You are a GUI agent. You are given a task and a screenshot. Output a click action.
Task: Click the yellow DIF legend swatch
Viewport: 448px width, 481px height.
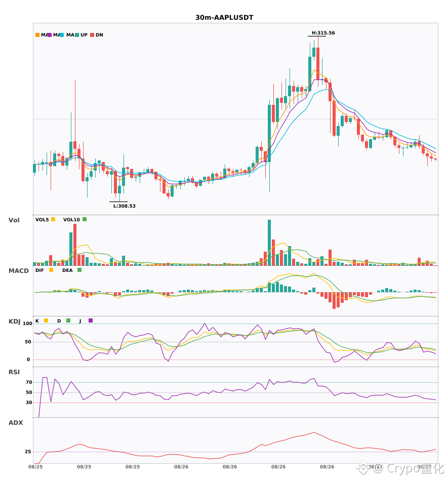(x=51, y=270)
